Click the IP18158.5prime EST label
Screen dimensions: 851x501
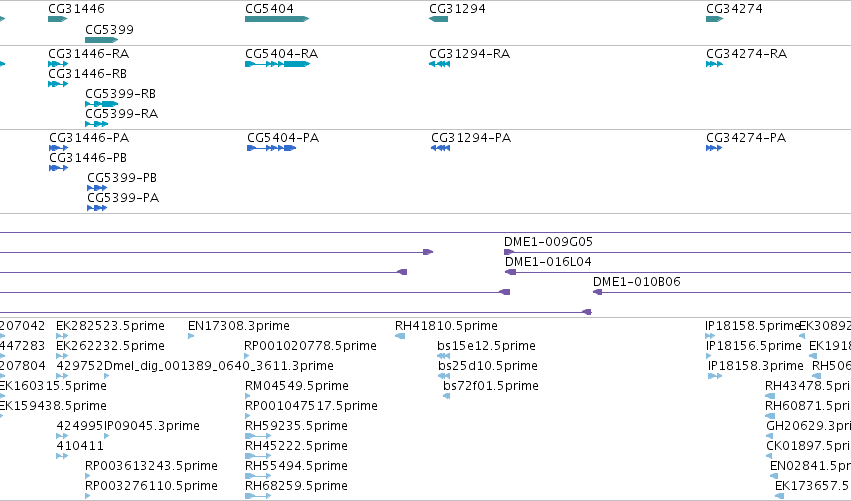point(753,326)
